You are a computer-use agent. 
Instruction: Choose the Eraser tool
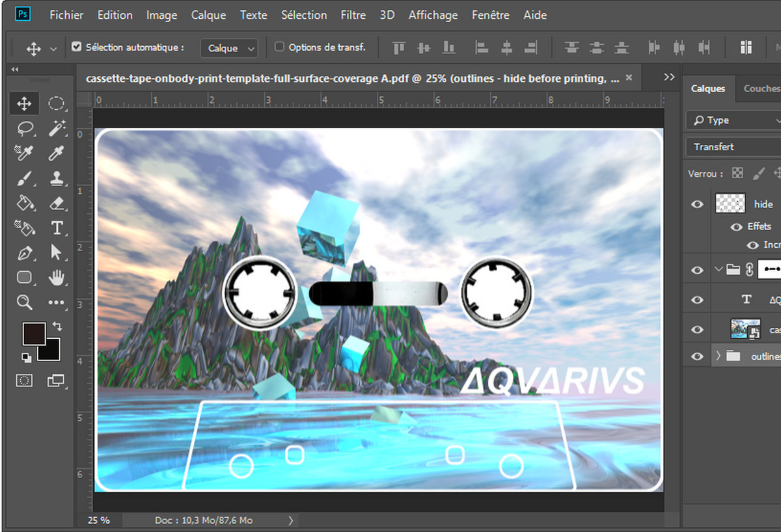[57, 203]
